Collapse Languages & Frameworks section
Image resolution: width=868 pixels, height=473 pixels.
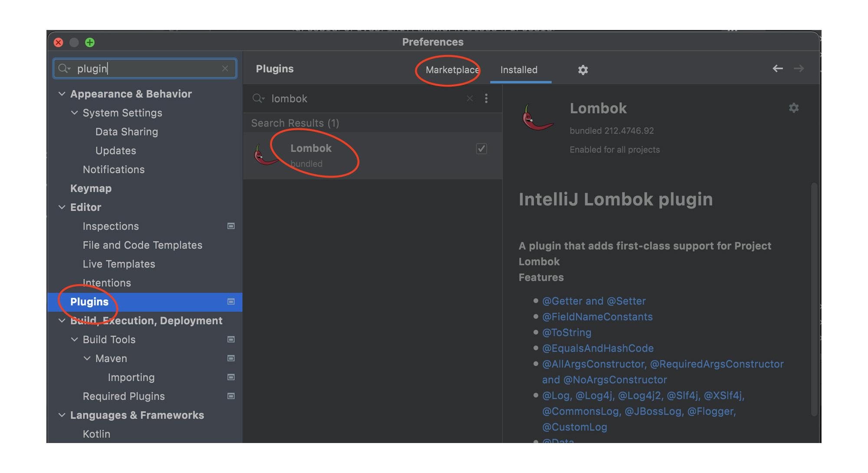[x=62, y=415]
